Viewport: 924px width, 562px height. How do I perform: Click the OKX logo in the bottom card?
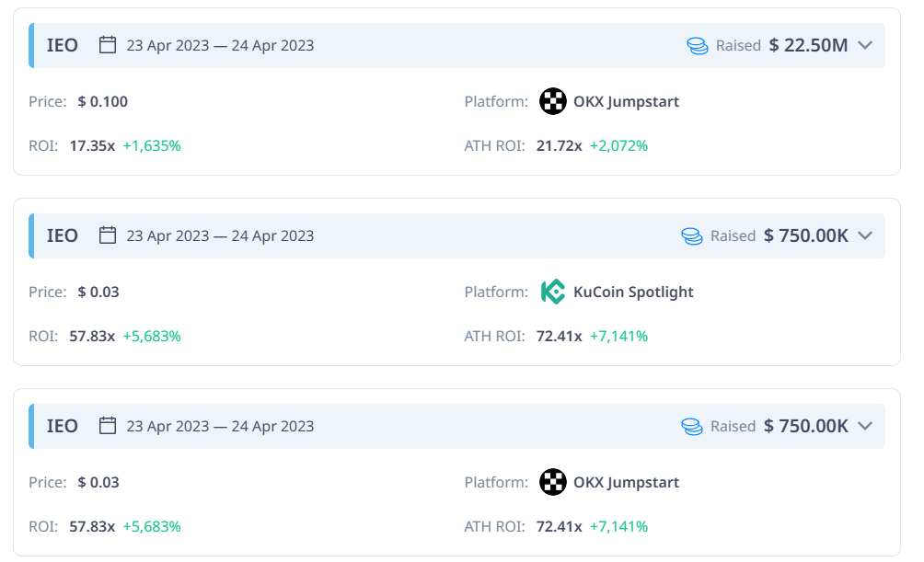click(x=552, y=482)
